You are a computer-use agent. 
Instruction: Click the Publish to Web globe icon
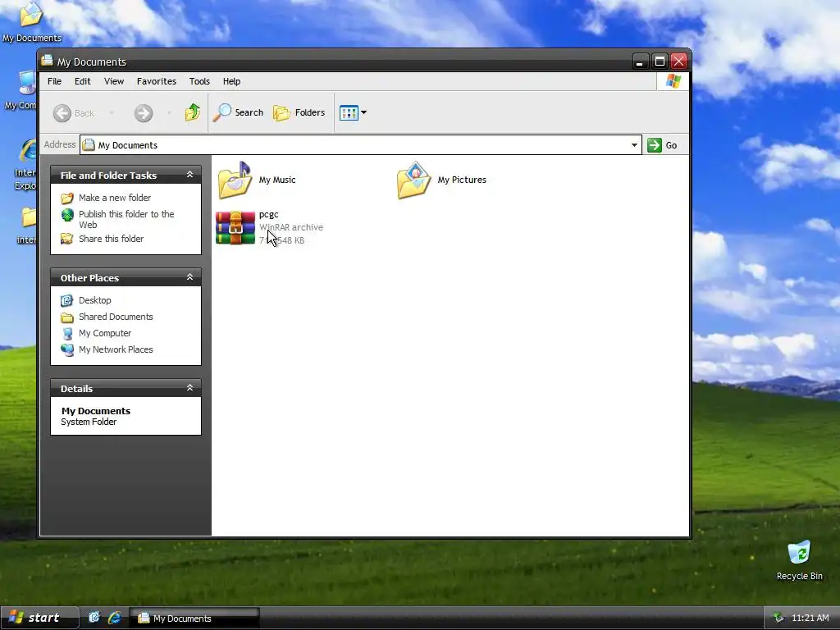click(67, 215)
